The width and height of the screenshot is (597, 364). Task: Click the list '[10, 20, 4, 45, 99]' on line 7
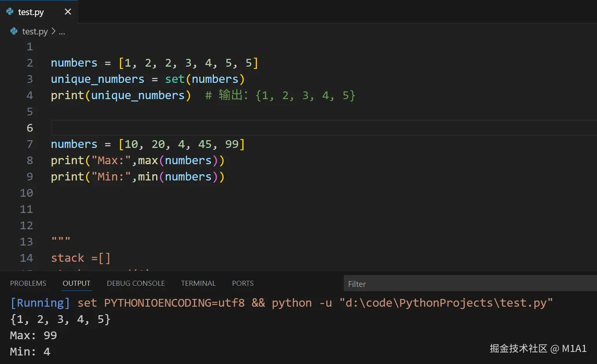[x=182, y=144]
